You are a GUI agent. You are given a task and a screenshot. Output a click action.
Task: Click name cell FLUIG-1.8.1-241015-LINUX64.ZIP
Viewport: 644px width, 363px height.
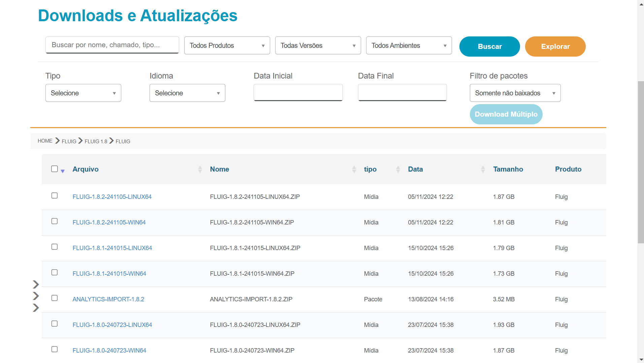(x=255, y=248)
